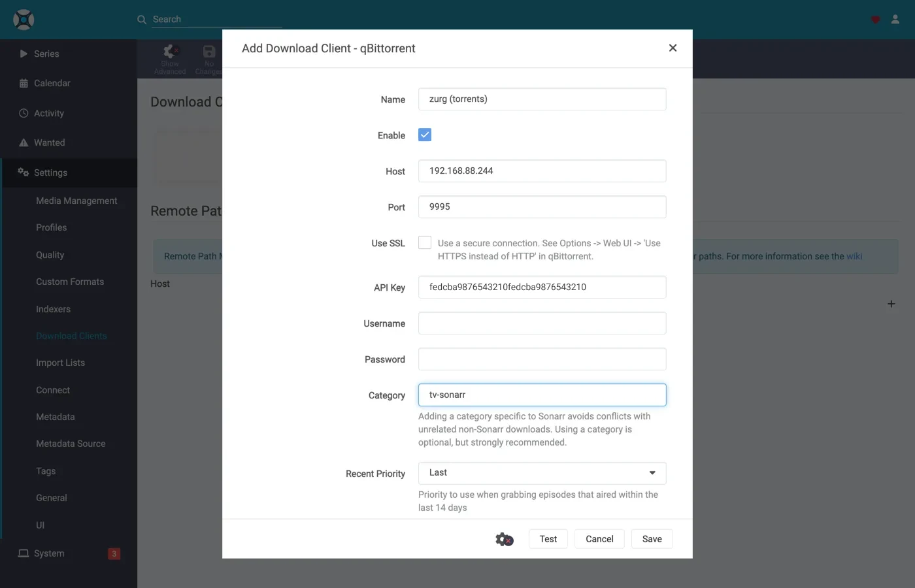The image size is (915, 588).
Task: Click the Series play icon in sidebar
Action: pos(24,54)
